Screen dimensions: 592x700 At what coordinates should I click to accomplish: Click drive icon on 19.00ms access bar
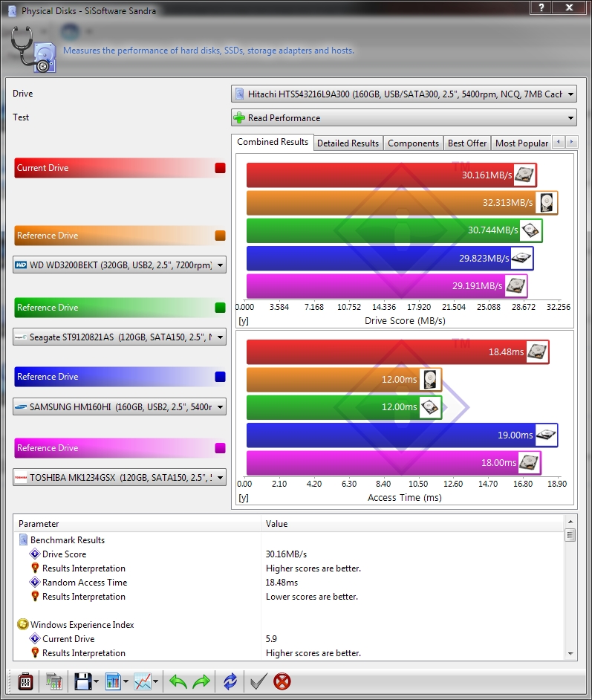546,435
